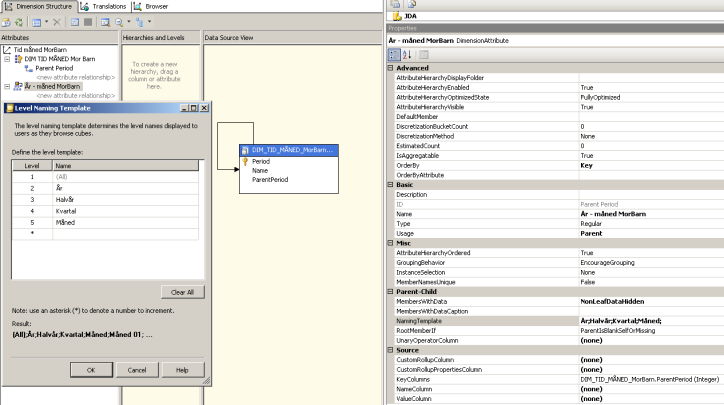Open the Browser tab

(151, 6)
